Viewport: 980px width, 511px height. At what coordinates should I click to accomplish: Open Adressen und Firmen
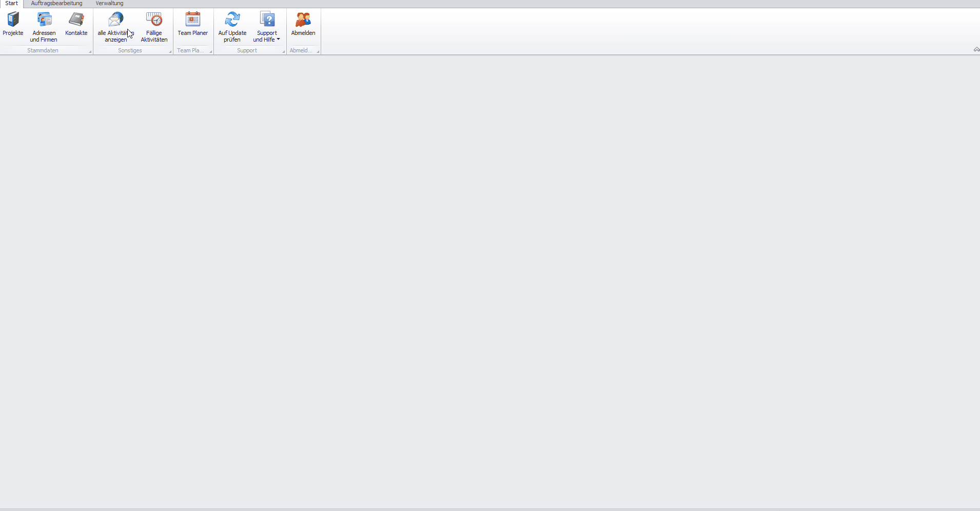tap(44, 26)
